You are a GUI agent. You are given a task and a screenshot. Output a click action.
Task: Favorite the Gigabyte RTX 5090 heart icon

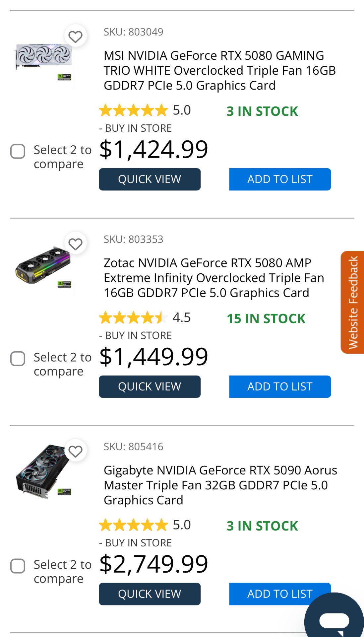tap(75, 451)
